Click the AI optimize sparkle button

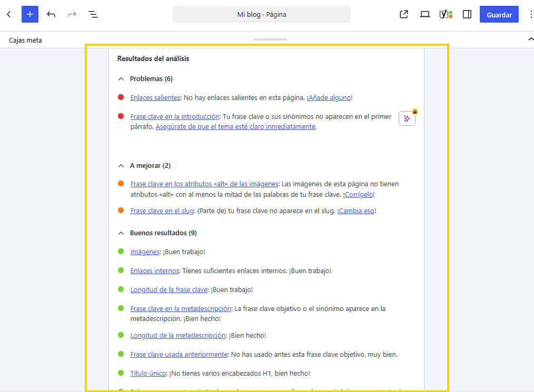(407, 118)
